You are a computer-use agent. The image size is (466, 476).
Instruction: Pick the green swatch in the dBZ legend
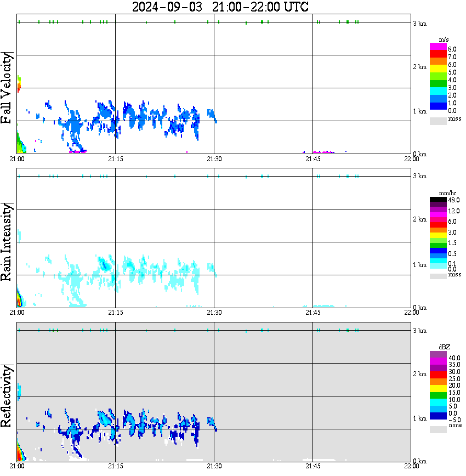(x=438, y=395)
